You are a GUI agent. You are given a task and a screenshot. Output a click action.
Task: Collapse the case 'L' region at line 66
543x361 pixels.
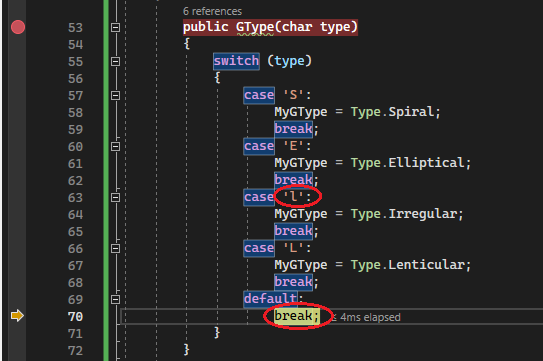[115, 248]
